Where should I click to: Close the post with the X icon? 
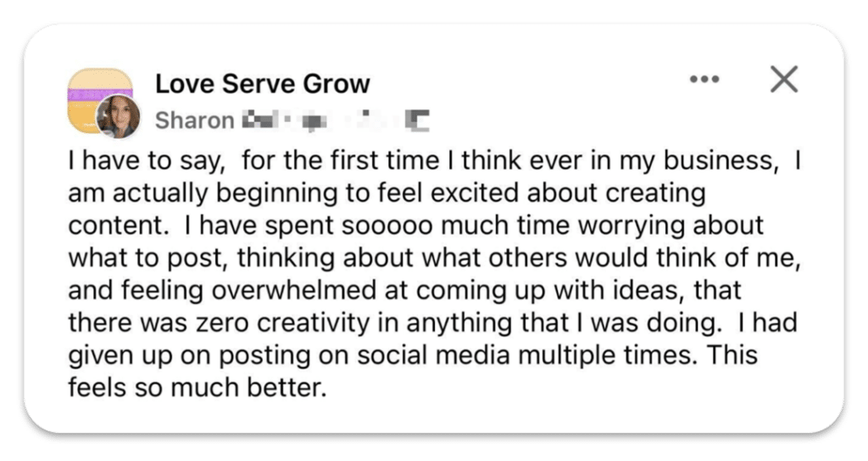(x=784, y=79)
